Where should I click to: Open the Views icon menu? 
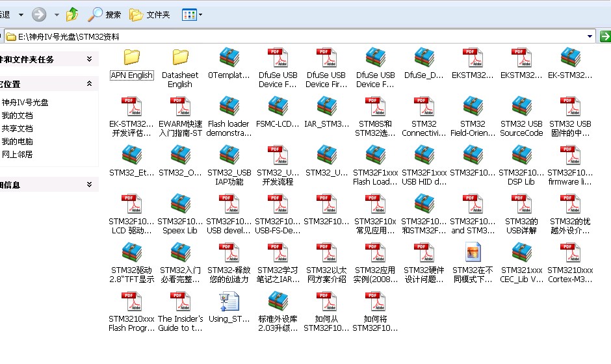pyautogui.click(x=192, y=15)
